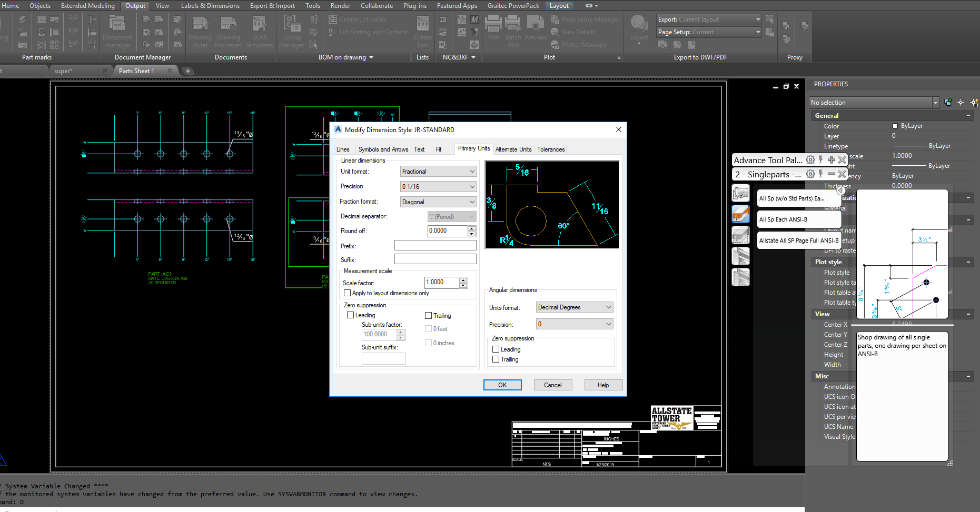Screen dimensions: 980x512
Task: Open the dialog Help
Action: point(603,385)
